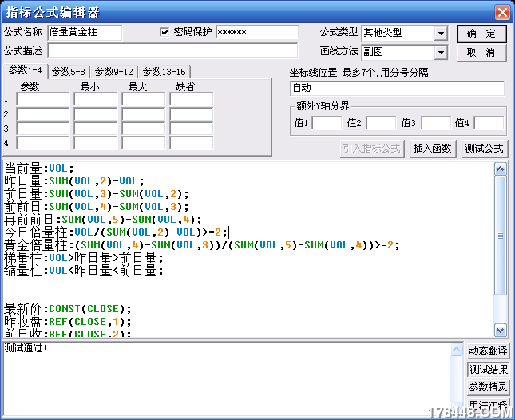515x420 pixels.
Task: Click row 2 最大 field
Action: pyautogui.click(x=144, y=114)
